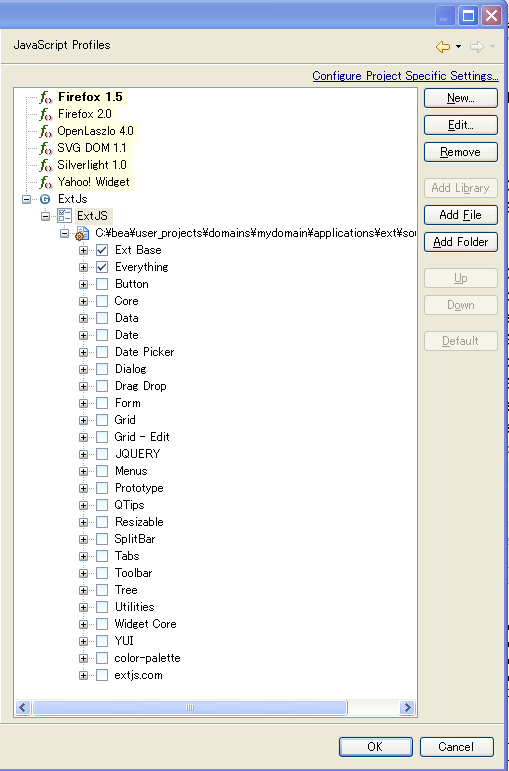Screen dimensions: 509x771
Task: Click the yellow back arrow
Action: (443, 47)
